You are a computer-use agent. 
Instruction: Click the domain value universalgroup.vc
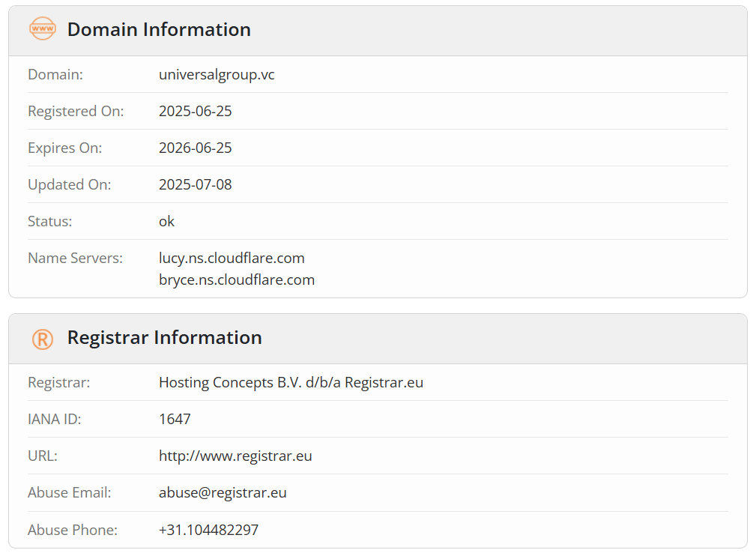click(217, 75)
